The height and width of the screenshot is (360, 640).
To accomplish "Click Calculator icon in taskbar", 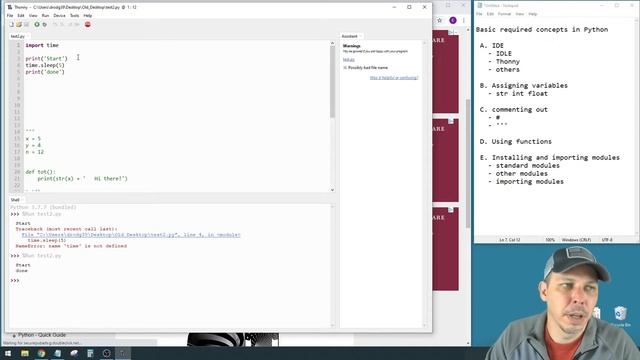I will pos(90,353).
